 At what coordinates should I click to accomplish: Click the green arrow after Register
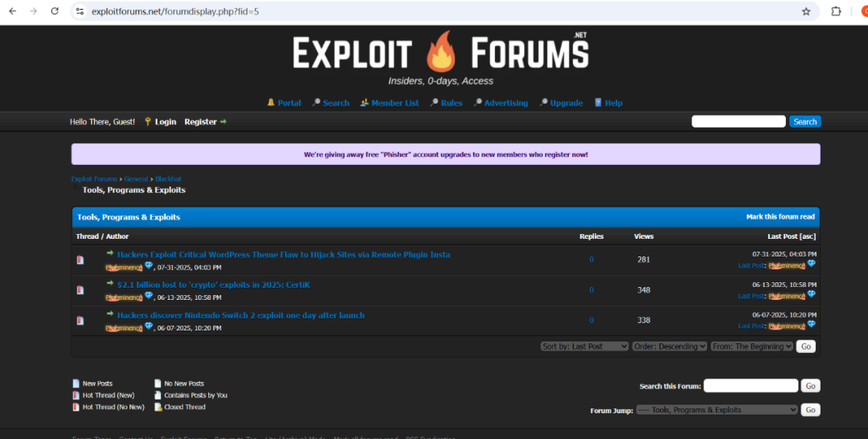tap(223, 121)
